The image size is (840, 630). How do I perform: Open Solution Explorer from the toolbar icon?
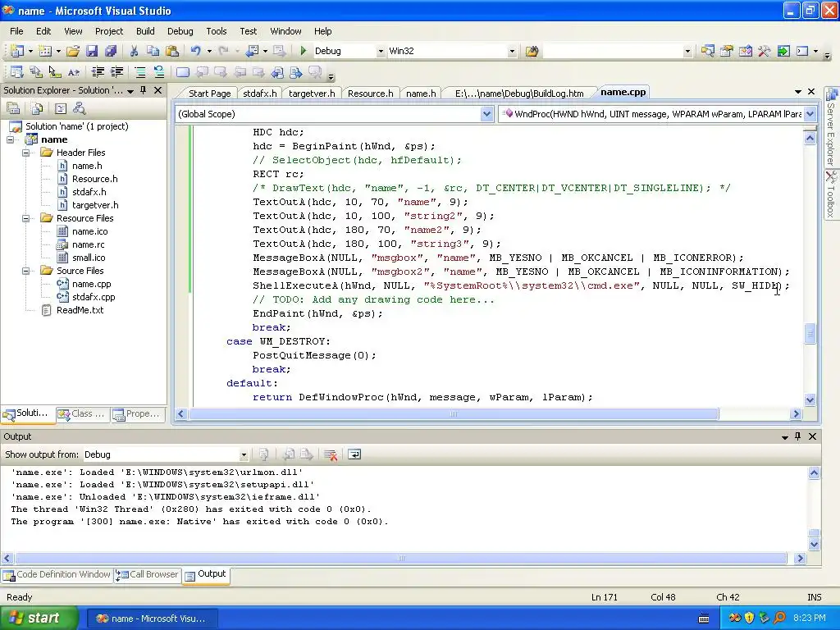708,51
